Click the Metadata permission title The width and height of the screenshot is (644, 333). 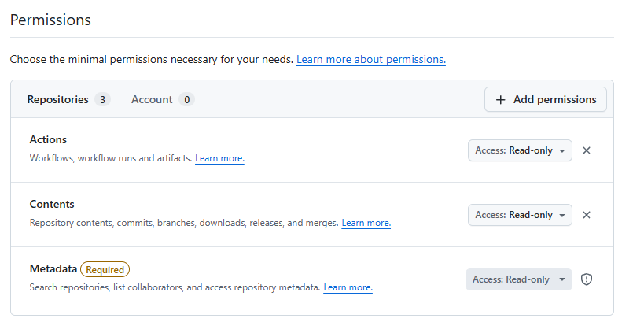pyautogui.click(x=53, y=269)
